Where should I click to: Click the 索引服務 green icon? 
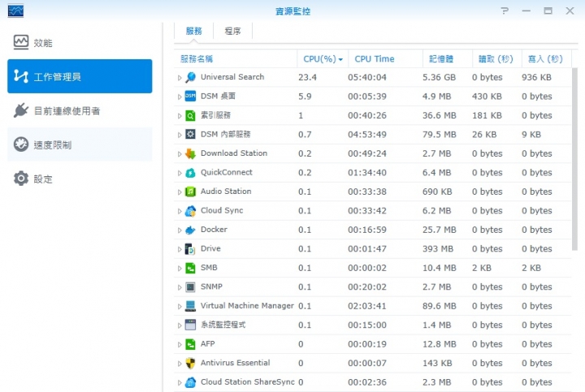190,115
